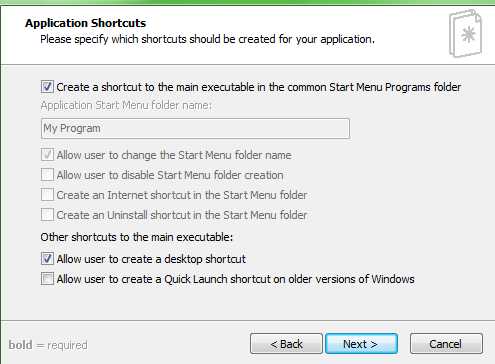Click the Application Start Menu folder name label
495x364 pixels.
point(126,105)
